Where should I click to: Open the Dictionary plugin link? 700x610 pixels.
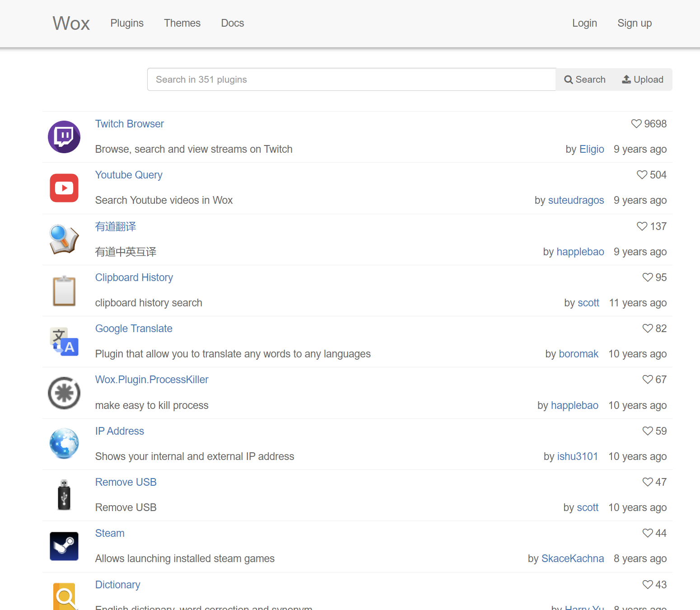pos(118,585)
